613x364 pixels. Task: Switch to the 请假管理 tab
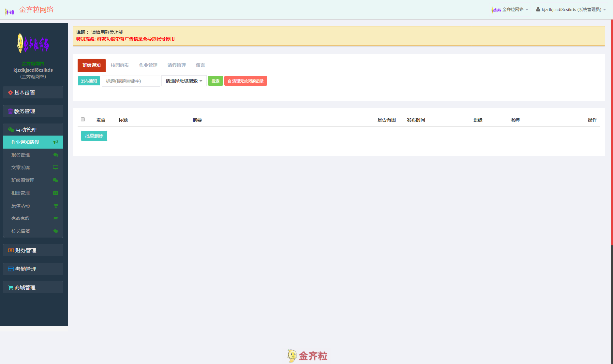click(177, 65)
